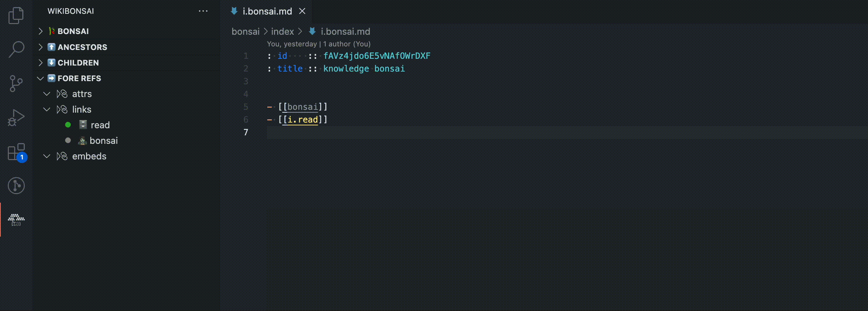Follow the [[bonsai]] wikilink
Image resolution: width=868 pixels, height=311 pixels.
pos(303,107)
